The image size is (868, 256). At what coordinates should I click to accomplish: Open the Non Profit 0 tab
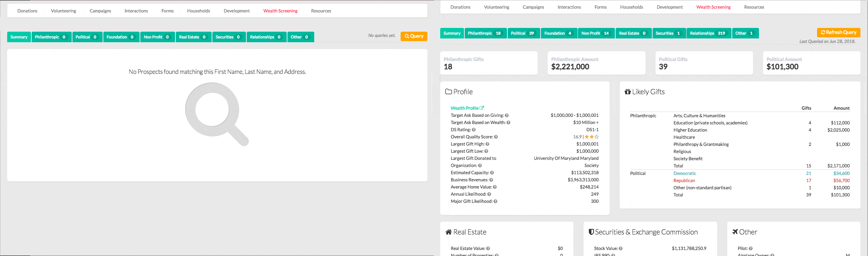point(157,37)
